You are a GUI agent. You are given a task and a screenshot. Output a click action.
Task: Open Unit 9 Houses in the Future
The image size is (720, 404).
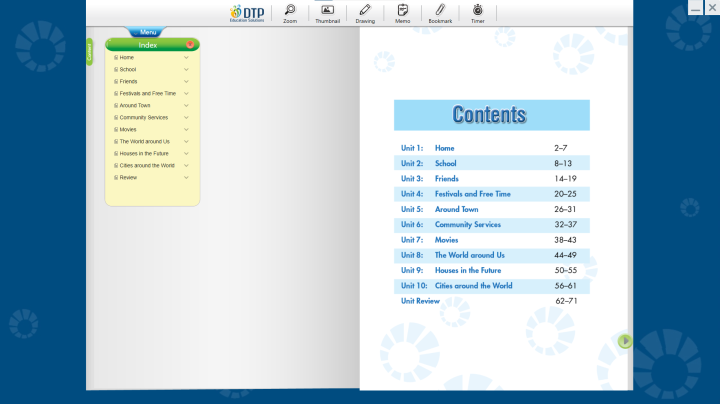(468, 270)
